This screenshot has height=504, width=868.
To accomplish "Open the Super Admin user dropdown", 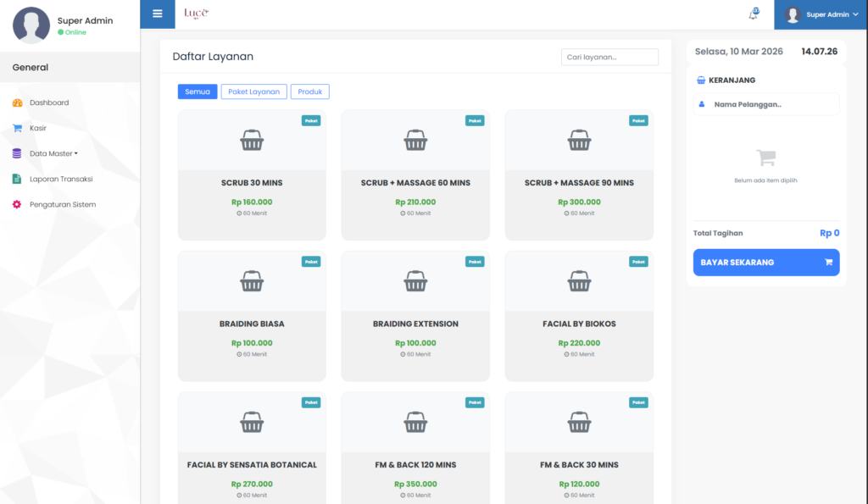I will (821, 14).
